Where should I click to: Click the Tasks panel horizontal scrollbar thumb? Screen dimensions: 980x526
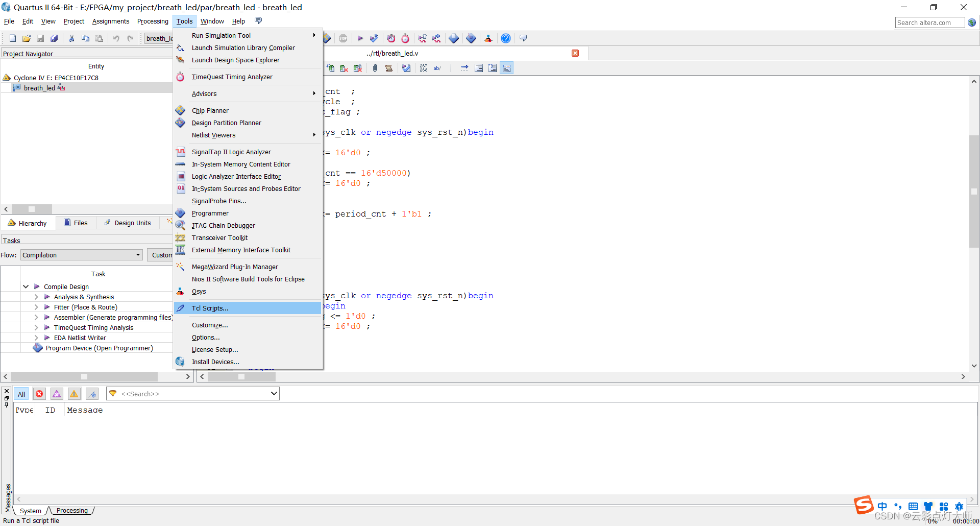[x=84, y=376]
